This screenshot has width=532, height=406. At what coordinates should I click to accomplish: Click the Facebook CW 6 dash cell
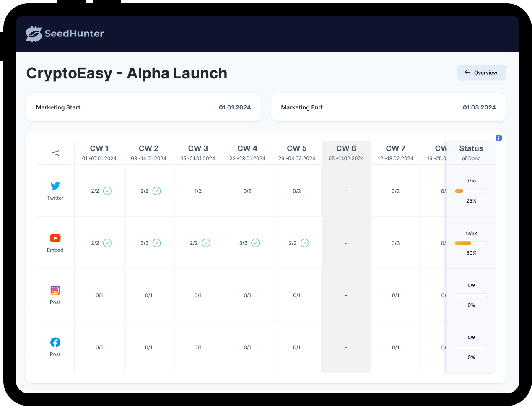point(346,347)
